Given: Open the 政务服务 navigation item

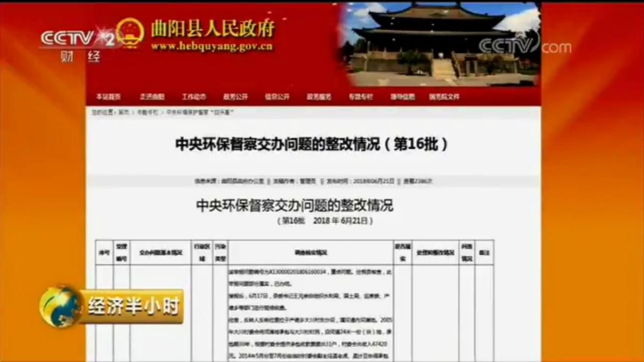Looking at the screenshot, I should pos(319,97).
